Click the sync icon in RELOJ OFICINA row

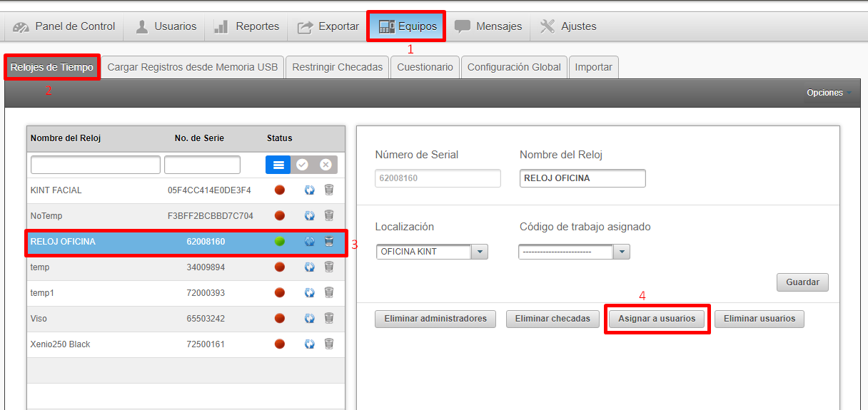pyautogui.click(x=310, y=242)
